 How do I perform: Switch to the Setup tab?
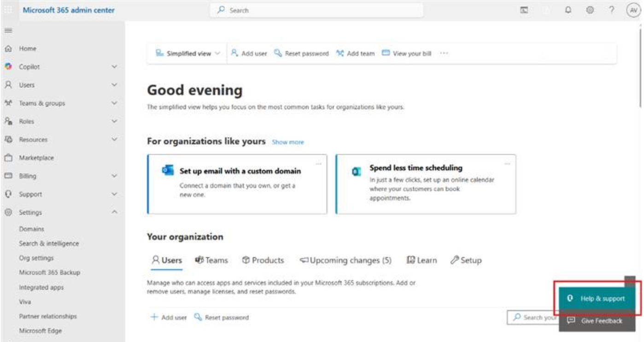click(x=466, y=261)
